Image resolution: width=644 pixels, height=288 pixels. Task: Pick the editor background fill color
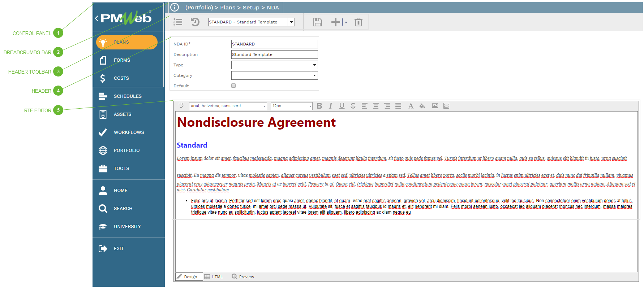(422, 106)
